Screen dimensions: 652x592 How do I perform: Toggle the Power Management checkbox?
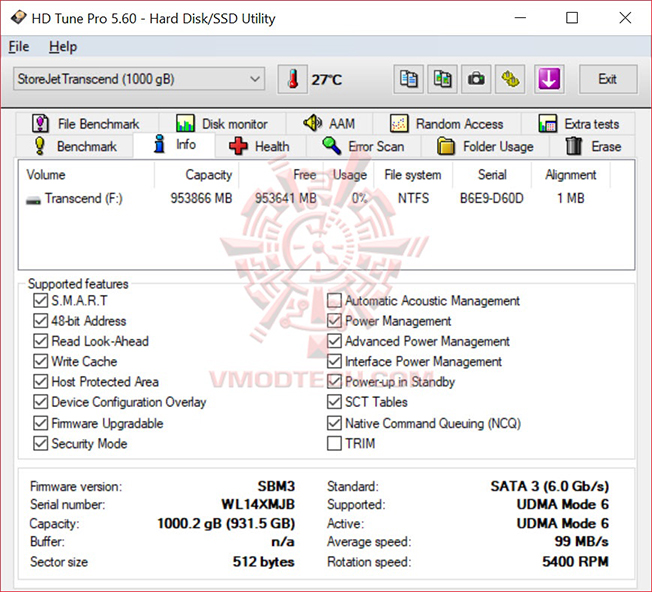334,321
